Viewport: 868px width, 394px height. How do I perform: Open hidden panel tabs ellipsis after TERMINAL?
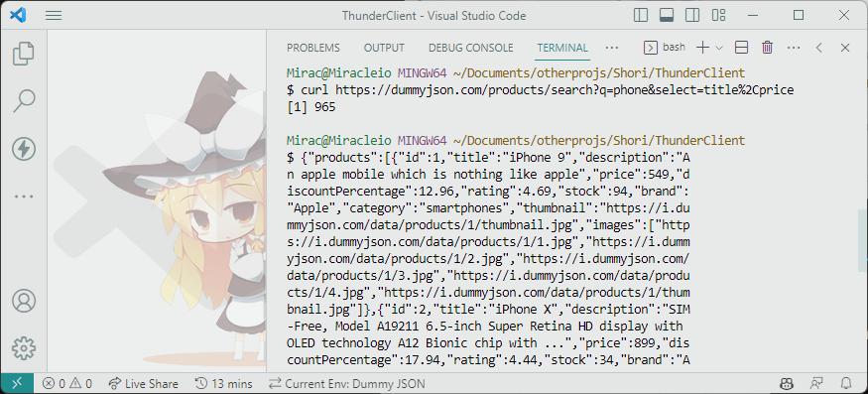pos(612,48)
